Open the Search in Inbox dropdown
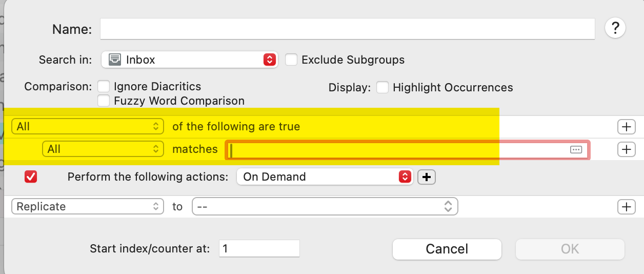Image resolution: width=644 pixels, height=274 pixels. [189, 60]
